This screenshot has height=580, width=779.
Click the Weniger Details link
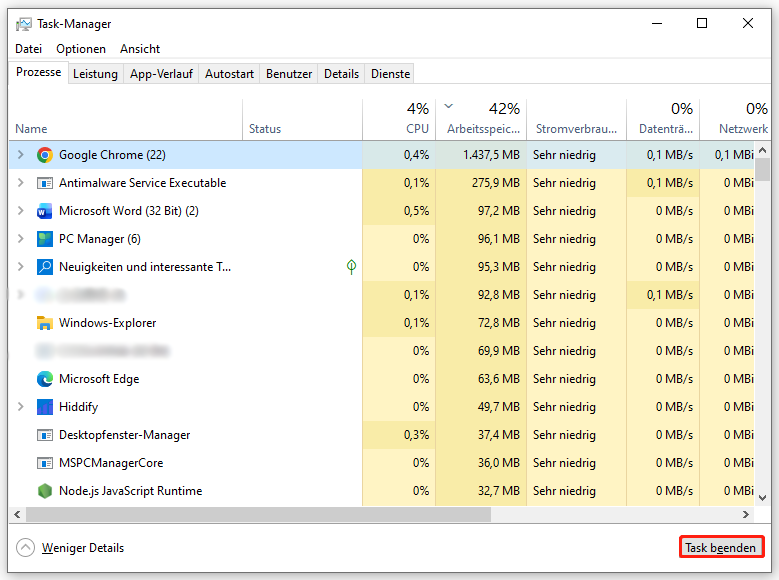click(83, 548)
